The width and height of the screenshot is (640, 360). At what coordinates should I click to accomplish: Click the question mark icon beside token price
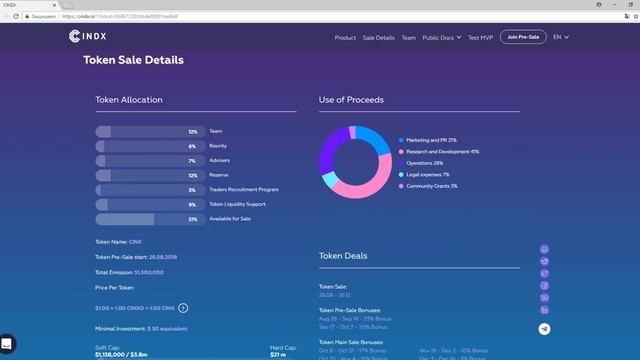tap(183, 308)
